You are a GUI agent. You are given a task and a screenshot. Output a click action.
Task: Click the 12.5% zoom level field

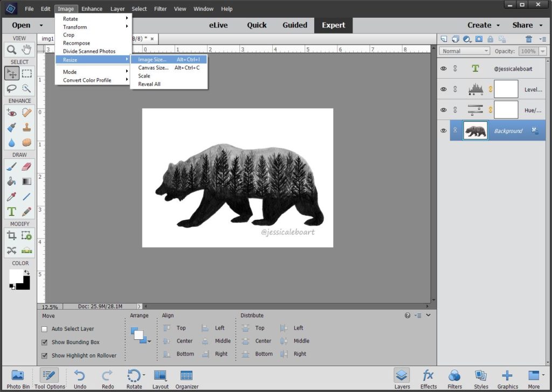50,306
